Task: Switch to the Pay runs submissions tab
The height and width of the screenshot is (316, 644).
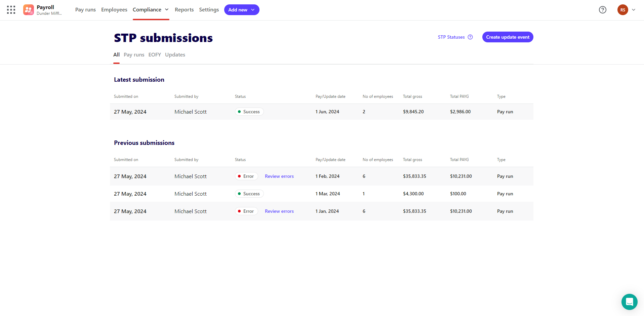Action: tap(134, 55)
